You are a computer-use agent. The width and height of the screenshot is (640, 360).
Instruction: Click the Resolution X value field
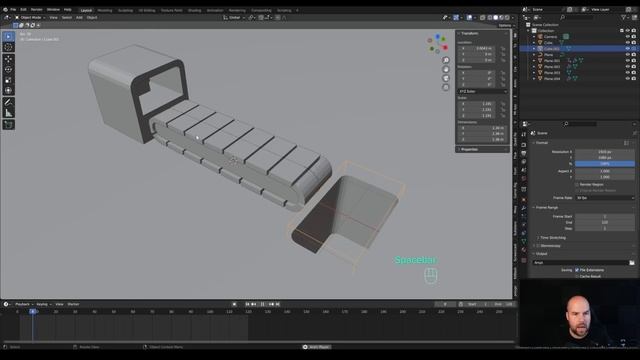click(x=605, y=152)
